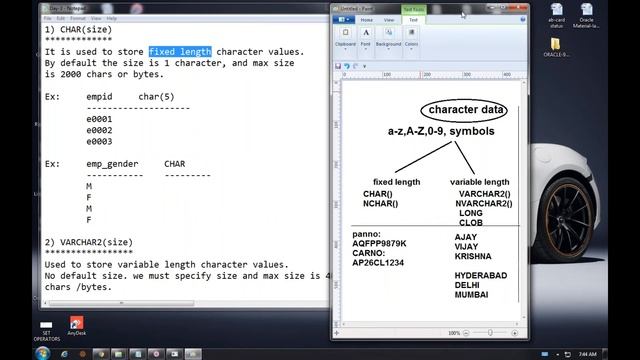This screenshot has height=360, width=640.
Task: Click the taskbar clock showing 7:44 AM
Action: (x=587, y=354)
